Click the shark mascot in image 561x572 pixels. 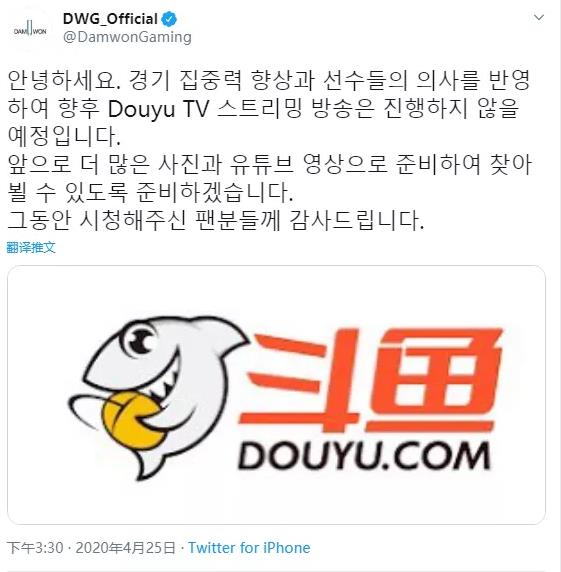point(157,396)
